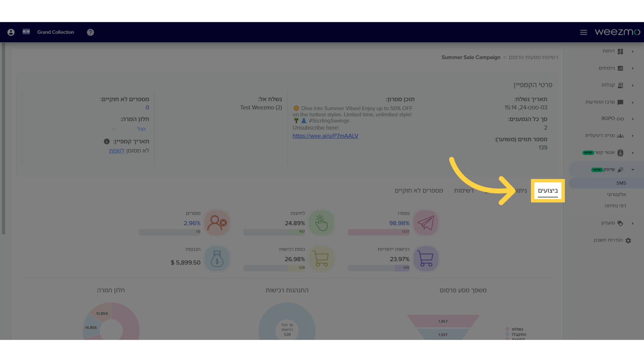Click the מוסרים removed user icon
Image resolution: width=644 pixels, height=362 pixels.
tap(217, 223)
